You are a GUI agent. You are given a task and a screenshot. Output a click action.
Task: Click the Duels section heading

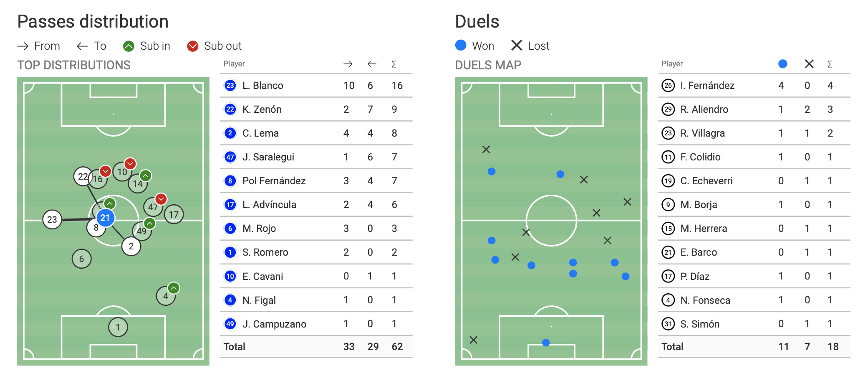click(x=477, y=22)
